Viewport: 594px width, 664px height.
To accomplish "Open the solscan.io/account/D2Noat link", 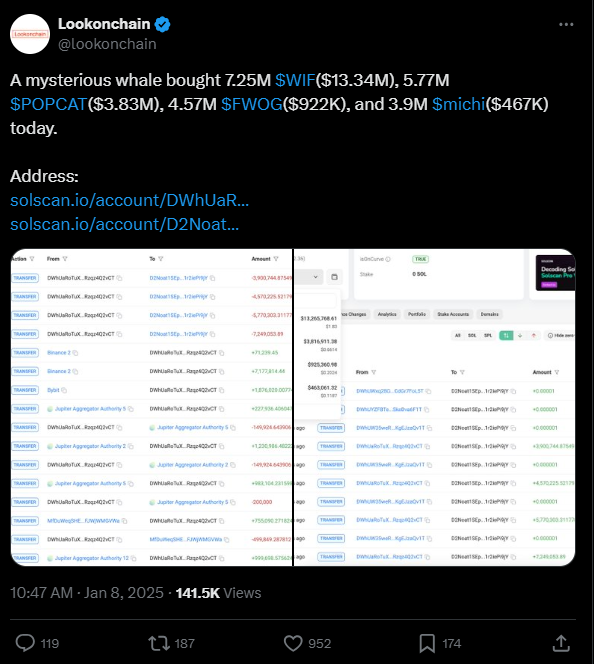I will point(124,224).
